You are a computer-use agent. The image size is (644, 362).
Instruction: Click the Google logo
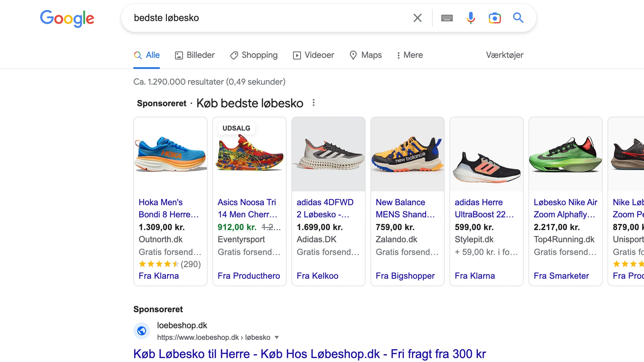click(x=67, y=18)
